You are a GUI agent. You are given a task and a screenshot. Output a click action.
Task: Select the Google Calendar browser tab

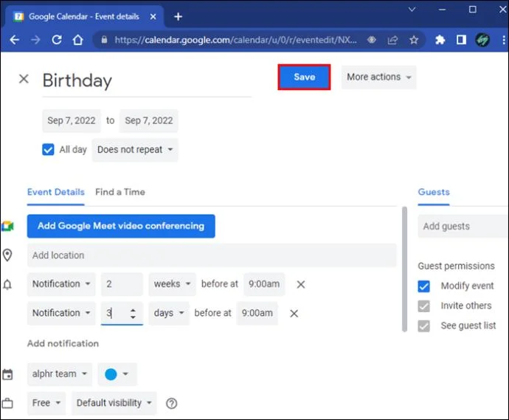[x=84, y=16]
